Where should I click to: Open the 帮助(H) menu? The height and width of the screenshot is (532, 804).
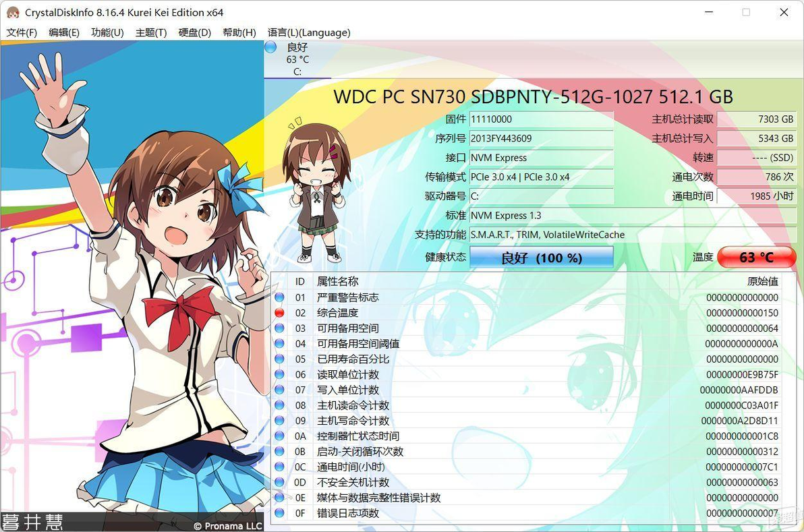[x=239, y=32]
